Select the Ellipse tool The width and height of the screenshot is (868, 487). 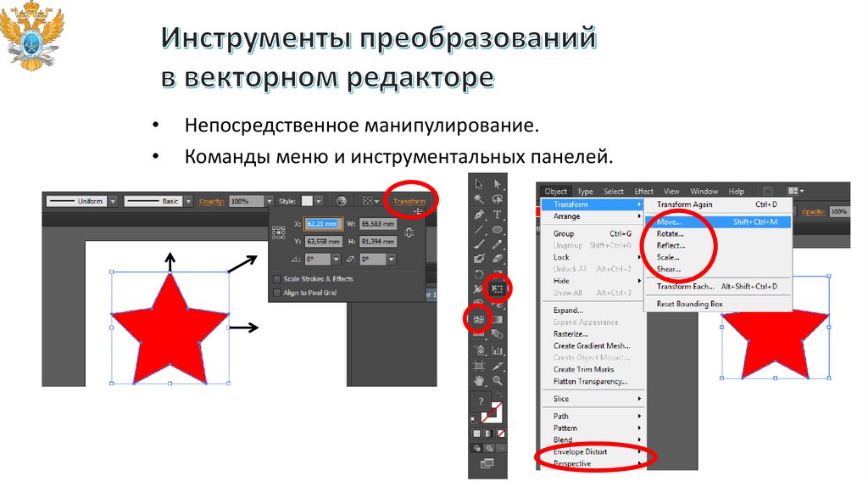[x=497, y=229]
